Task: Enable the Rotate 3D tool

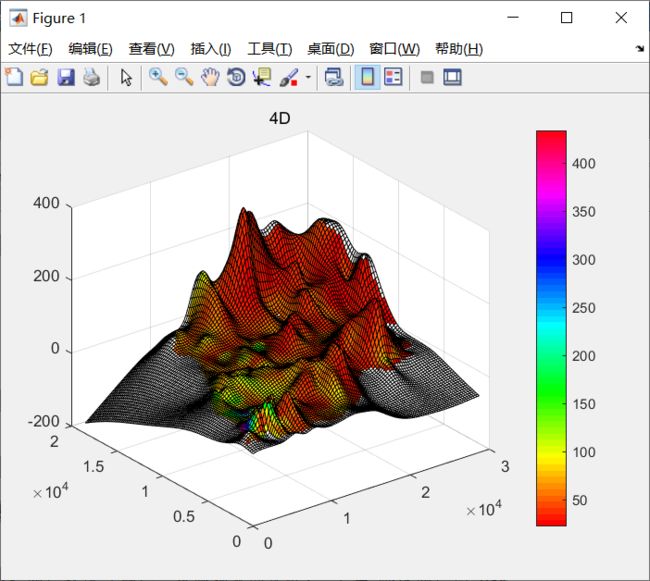Action: click(x=236, y=77)
